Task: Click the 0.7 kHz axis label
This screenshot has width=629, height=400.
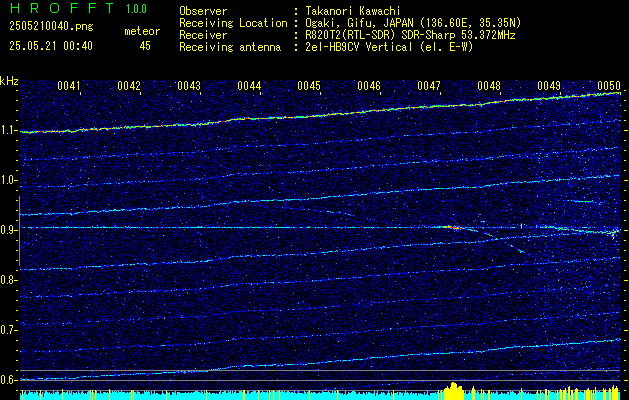Action: click(8, 330)
